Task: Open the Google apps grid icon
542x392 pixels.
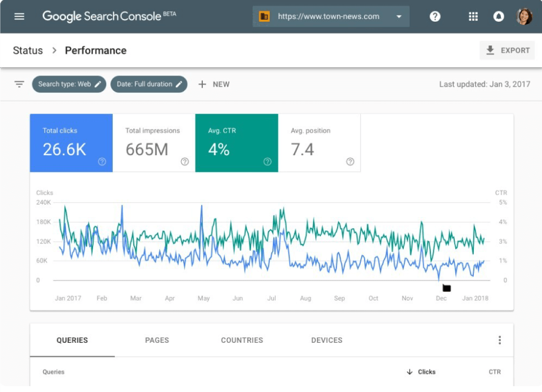Action: 473,16
